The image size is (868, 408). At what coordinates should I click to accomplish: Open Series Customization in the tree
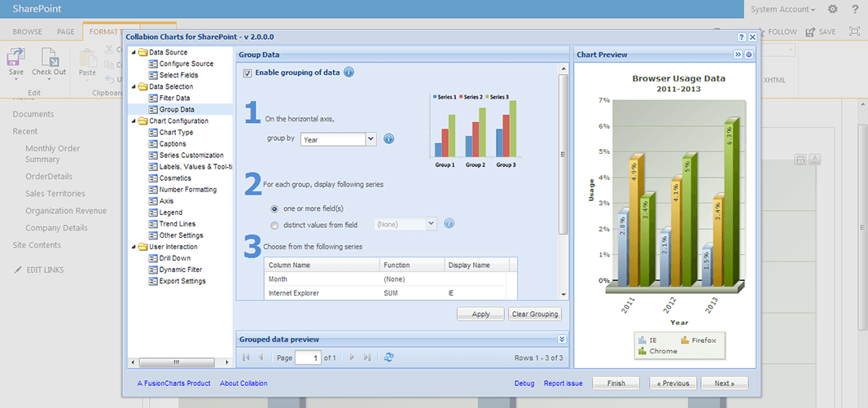[x=191, y=156]
